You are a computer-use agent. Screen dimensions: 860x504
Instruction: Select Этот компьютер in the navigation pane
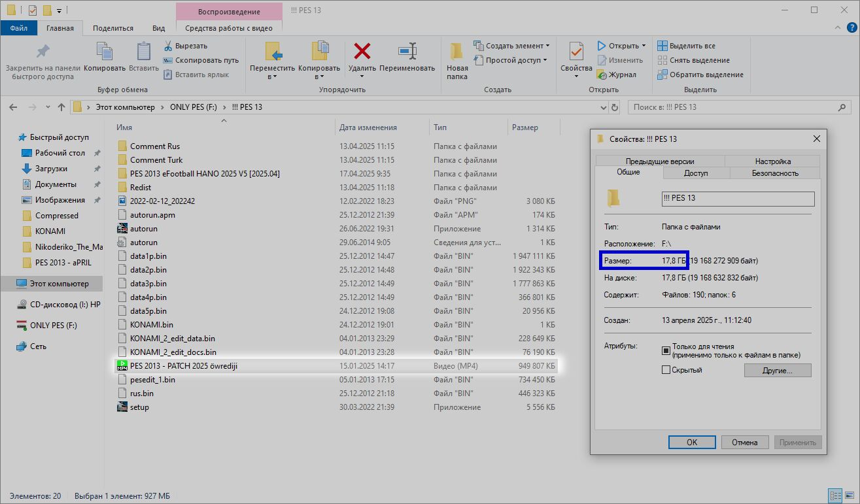pyautogui.click(x=52, y=284)
